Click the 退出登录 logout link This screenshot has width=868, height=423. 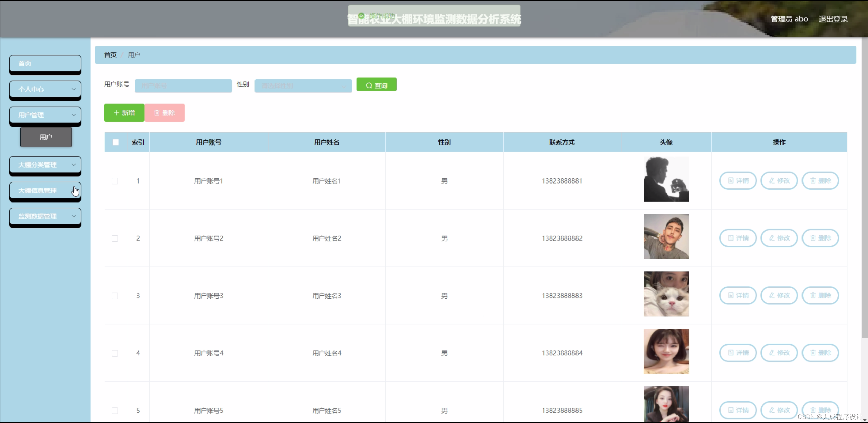coord(833,19)
